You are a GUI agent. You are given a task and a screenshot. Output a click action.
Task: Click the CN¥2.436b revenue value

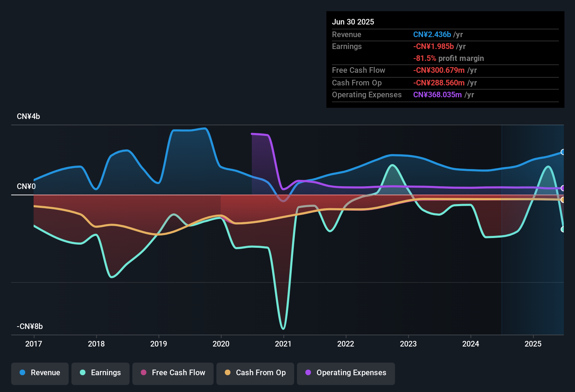[432, 34]
